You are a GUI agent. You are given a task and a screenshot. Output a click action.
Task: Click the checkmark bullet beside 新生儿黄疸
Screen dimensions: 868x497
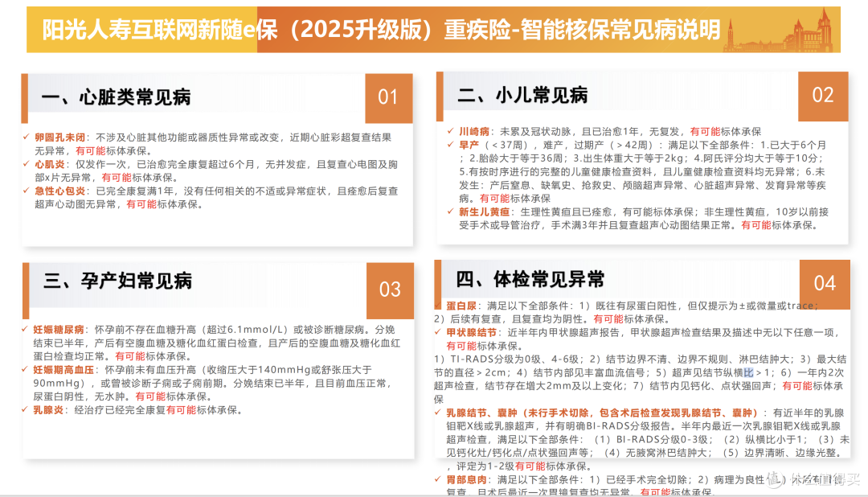451,212
